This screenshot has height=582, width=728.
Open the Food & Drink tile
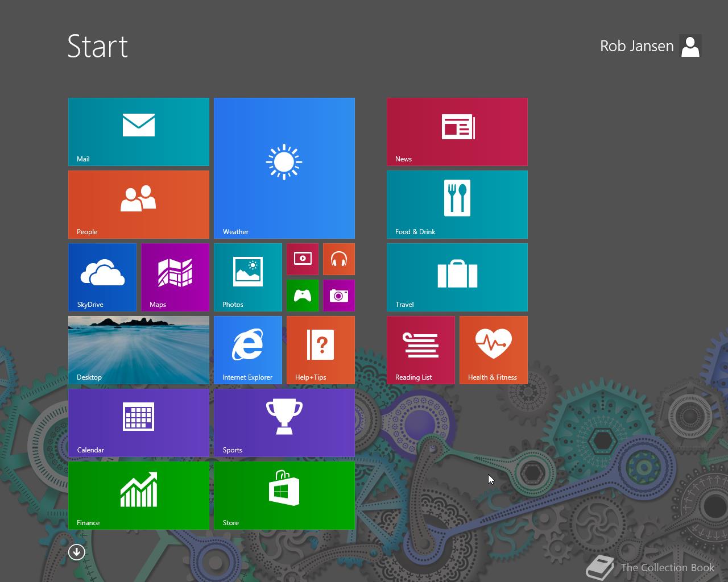(457, 205)
